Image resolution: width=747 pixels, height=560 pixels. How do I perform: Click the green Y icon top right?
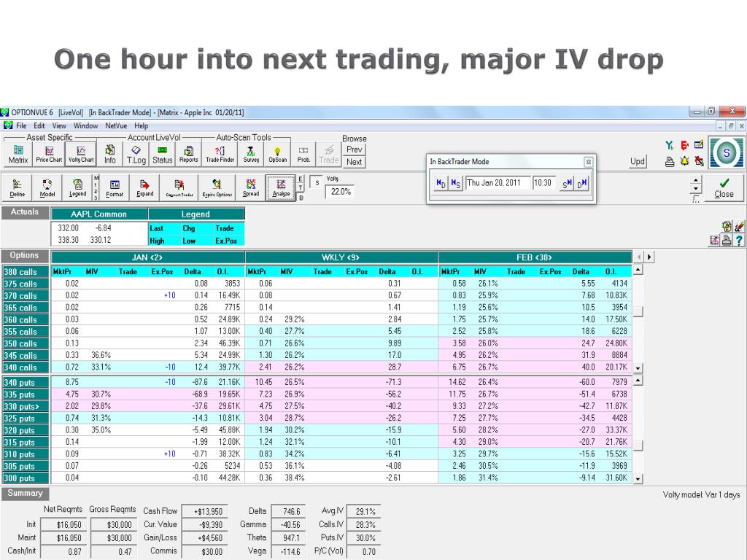click(x=670, y=146)
